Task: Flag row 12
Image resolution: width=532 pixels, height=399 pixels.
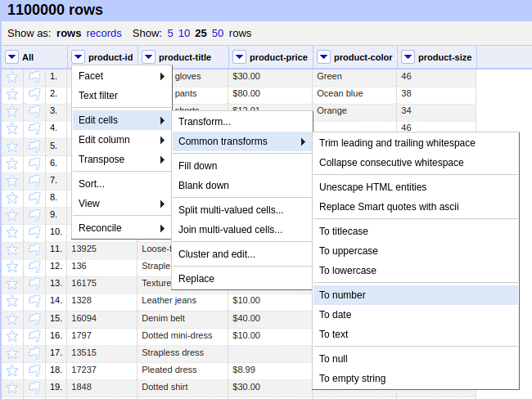Action: pos(34,267)
